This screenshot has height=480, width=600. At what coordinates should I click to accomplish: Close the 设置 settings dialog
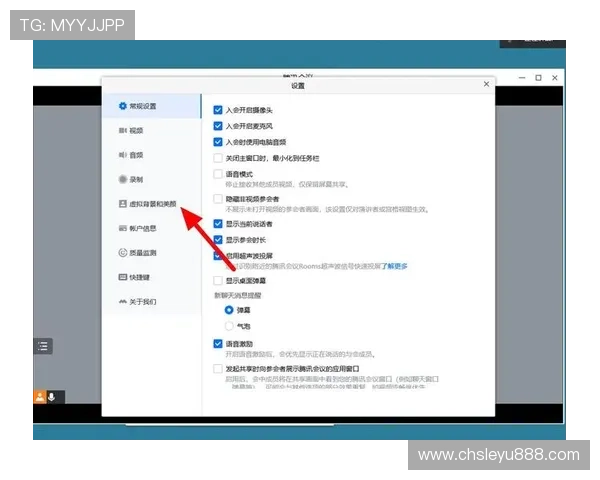point(486,84)
